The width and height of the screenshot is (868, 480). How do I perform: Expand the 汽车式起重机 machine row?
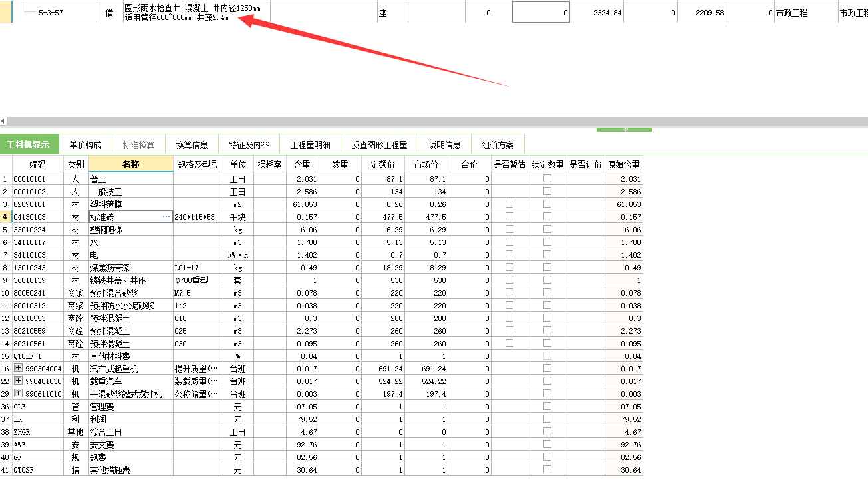tap(18, 369)
